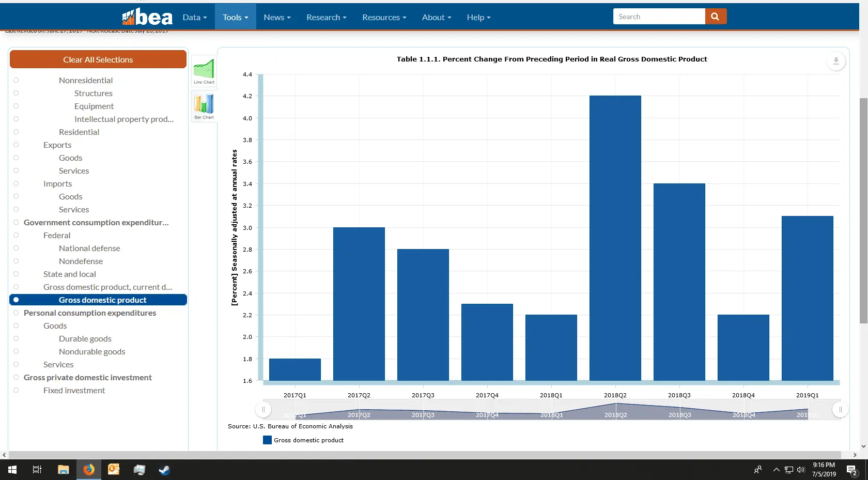This screenshot has width=868, height=480.
Task: Open the Data dropdown menu
Action: pos(194,17)
